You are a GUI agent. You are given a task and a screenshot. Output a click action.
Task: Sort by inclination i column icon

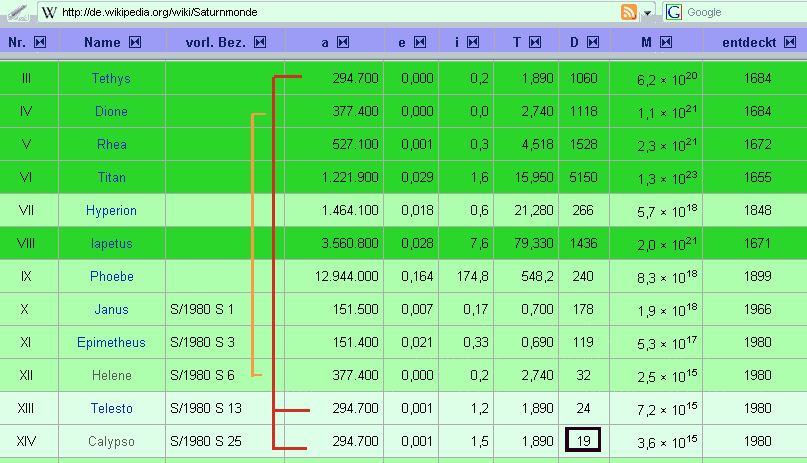pos(474,42)
